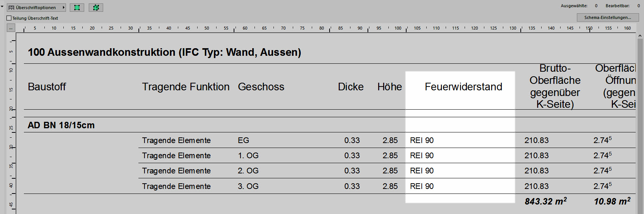The image size is (644, 214).
Task: Click the green select-in-2D floor plan icon
Action: coord(77,8)
